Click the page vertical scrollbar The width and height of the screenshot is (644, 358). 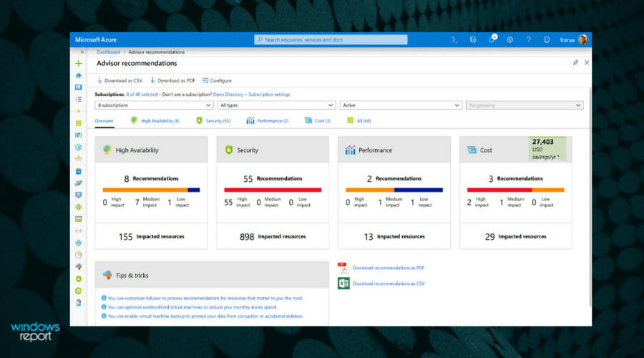(x=590, y=198)
